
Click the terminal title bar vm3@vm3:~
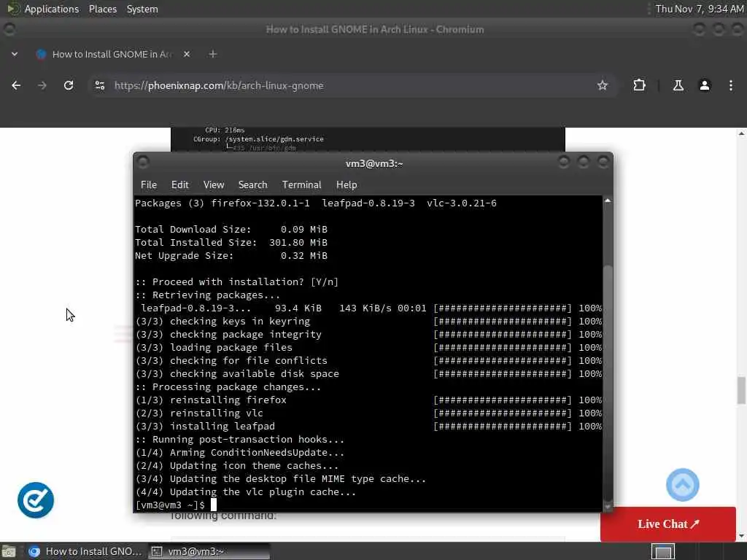point(374,163)
